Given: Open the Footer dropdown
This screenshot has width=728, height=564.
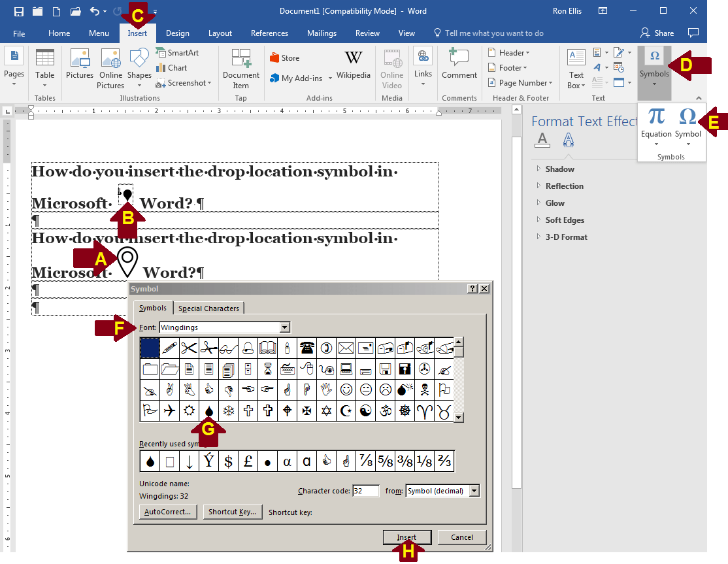Looking at the screenshot, I should pyautogui.click(x=508, y=68).
